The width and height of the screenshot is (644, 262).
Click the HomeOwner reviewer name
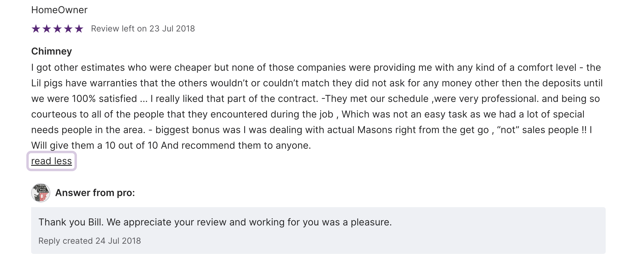pos(59,10)
